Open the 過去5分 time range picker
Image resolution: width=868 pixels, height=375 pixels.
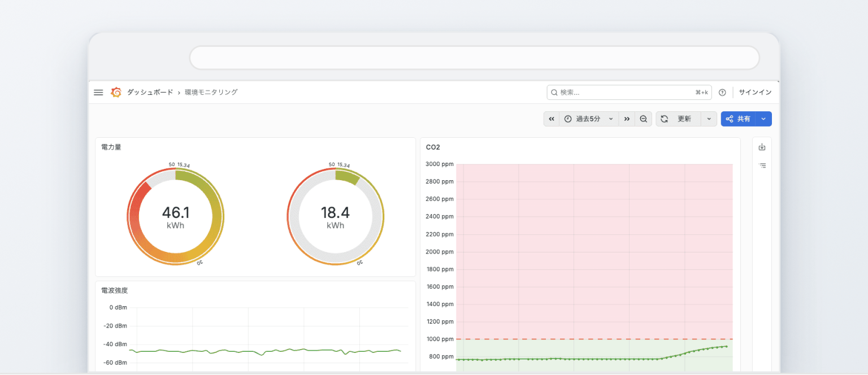coord(588,119)
